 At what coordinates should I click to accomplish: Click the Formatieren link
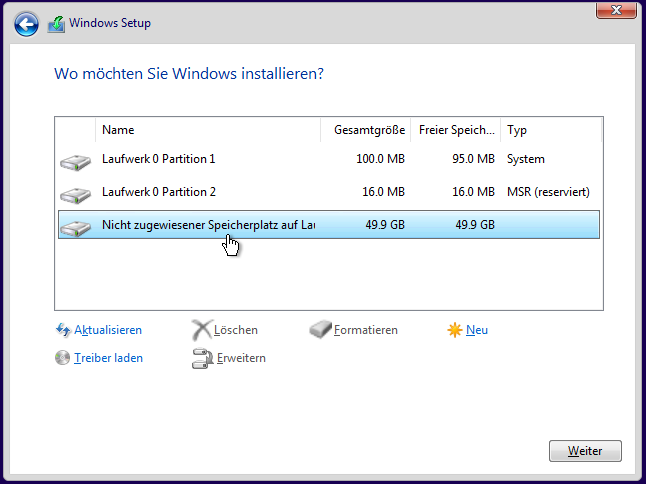366,330
